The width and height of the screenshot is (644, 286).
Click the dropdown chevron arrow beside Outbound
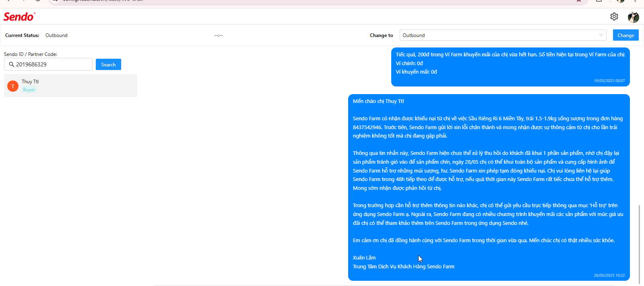[x=601, y=35]
